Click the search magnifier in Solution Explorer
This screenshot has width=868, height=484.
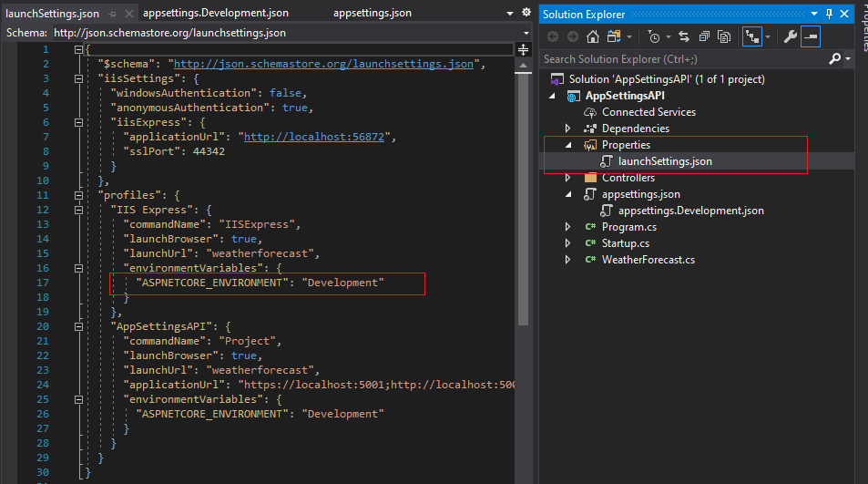(835, 58)
